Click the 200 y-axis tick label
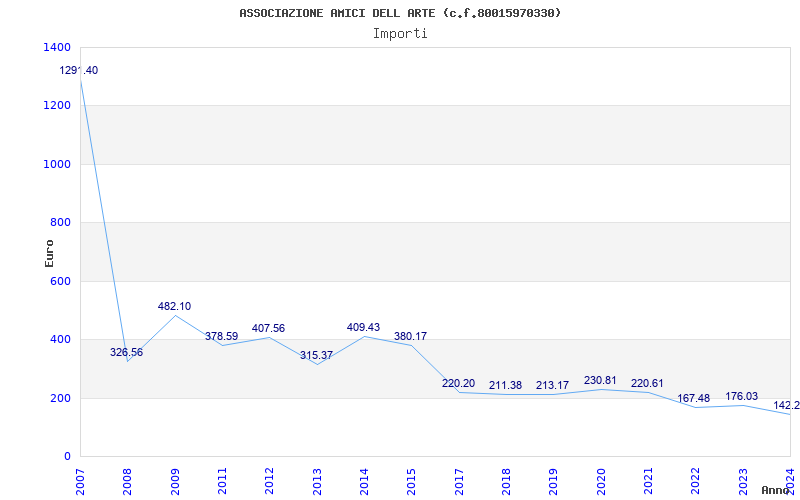Image resolution: width=800 pixels, height=500 pixels. (x=60, y=398)
